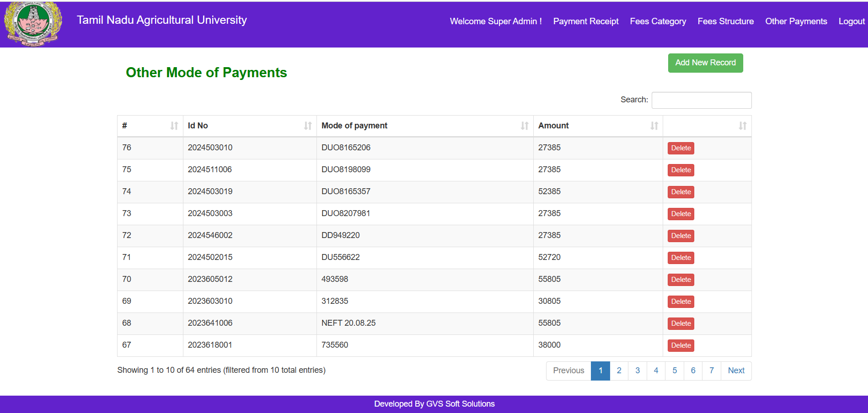Remove the NEFT 20.08.25 entry
The height and width of the screenshot is (413, 868).
pyautogui.click(x=680, y=323)
